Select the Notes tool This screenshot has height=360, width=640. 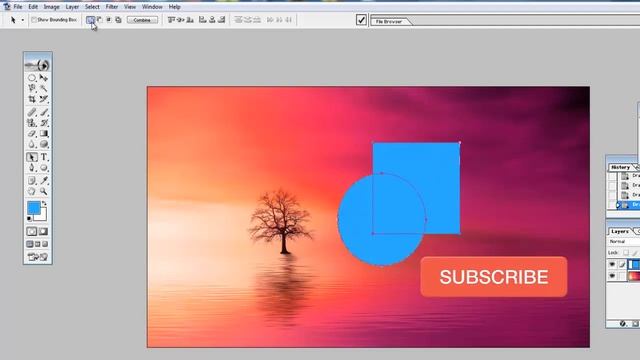32,180
